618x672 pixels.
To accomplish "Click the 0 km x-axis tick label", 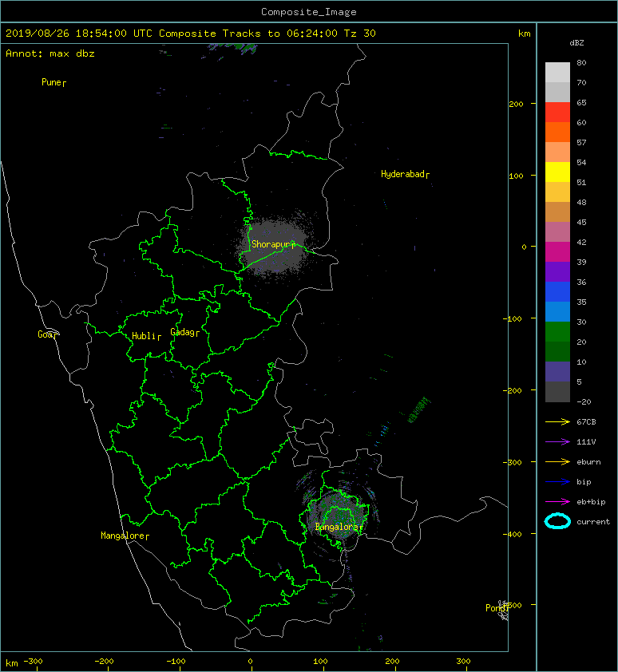I will click(x=251, y=662).
